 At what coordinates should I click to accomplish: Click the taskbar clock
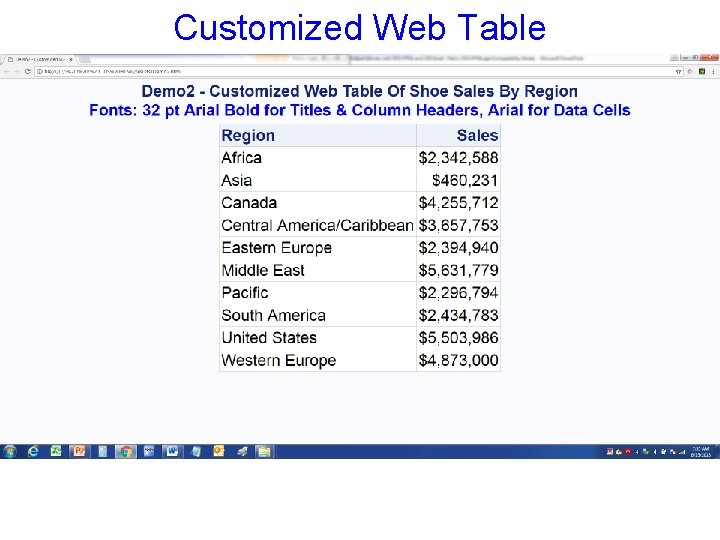pyautogui.click(x=701, y=452)
